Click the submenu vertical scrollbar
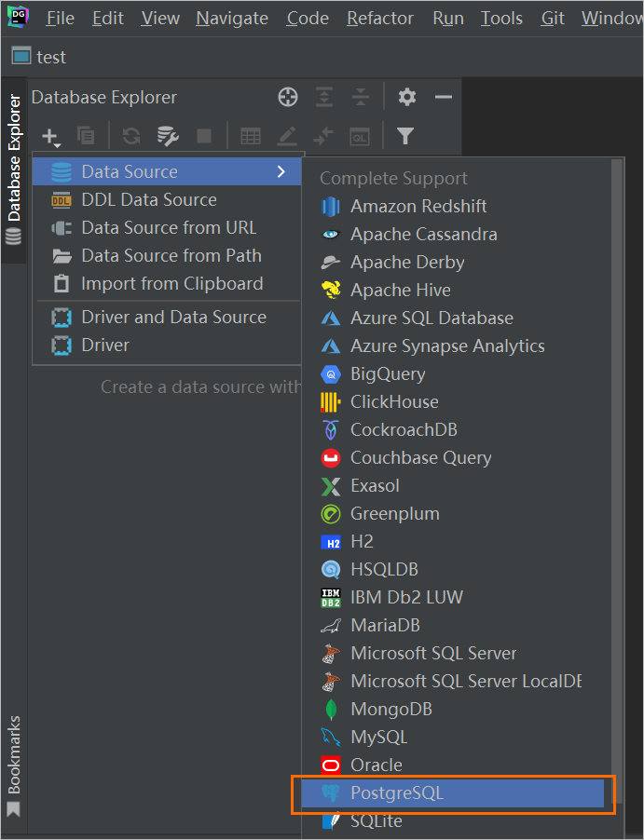 tap(616, 466)
